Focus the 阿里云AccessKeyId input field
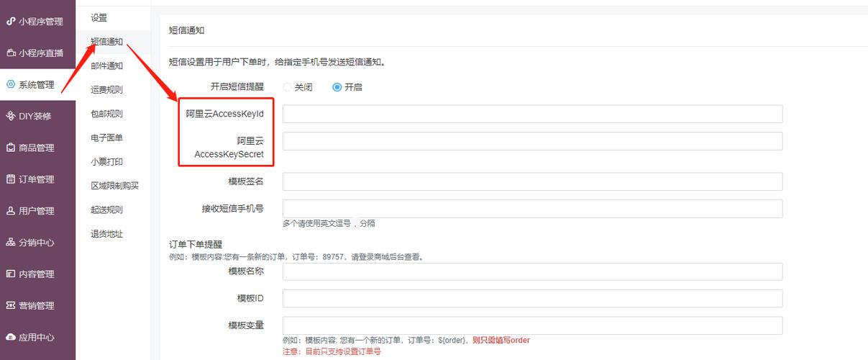The width and height of the screenshot is (868, 360). point(532,114)
